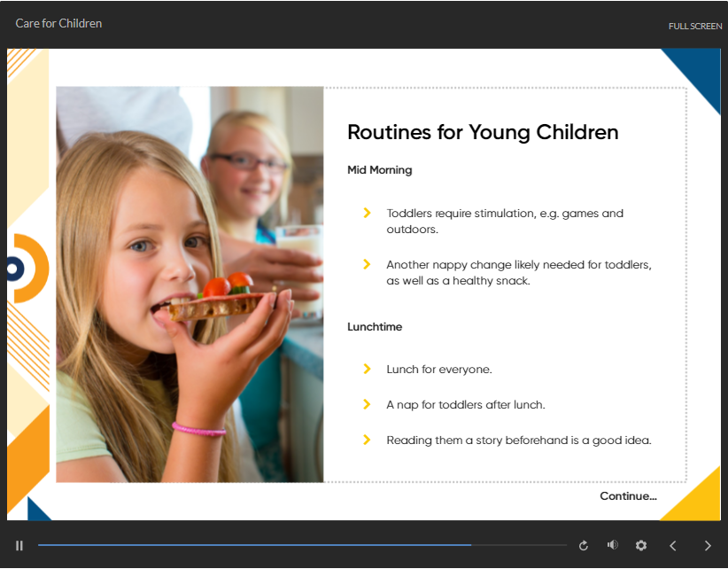The width and height of the screenshot is (728, 569).
Task: Click the Reading them a story bullet
Action: tap(519, 440)
